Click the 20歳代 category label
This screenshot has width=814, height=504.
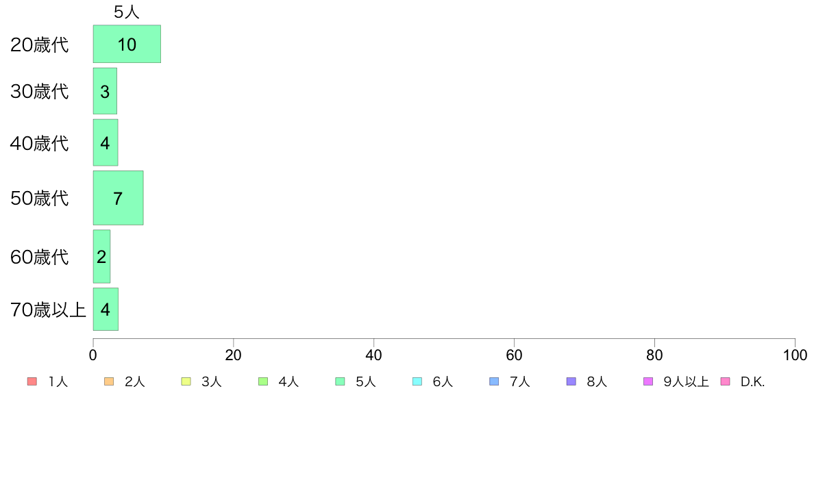click(40, 45)
